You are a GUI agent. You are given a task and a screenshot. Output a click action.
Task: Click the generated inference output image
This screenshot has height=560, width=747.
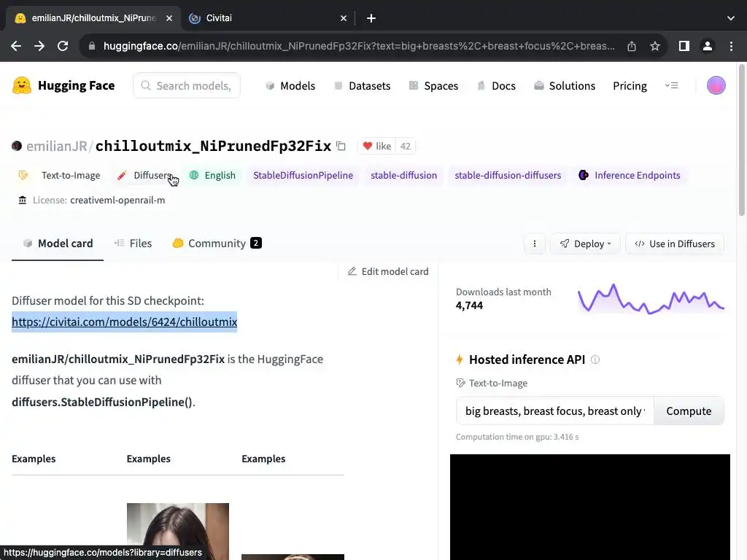click(589, 507)
